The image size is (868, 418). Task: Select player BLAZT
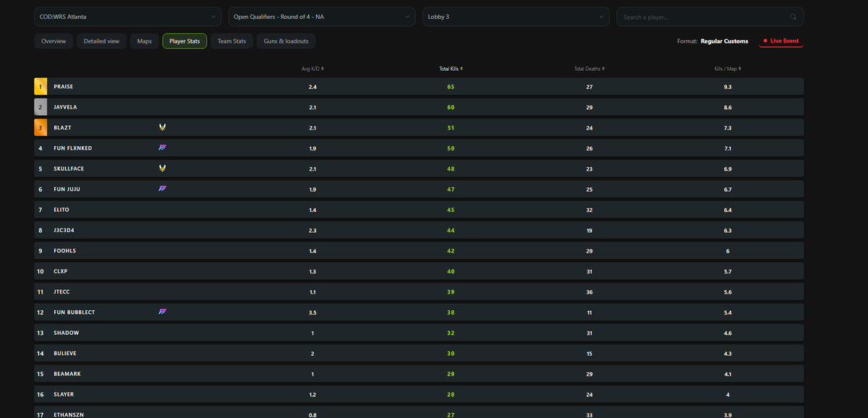pyautogui.click(x=62, y=127)
